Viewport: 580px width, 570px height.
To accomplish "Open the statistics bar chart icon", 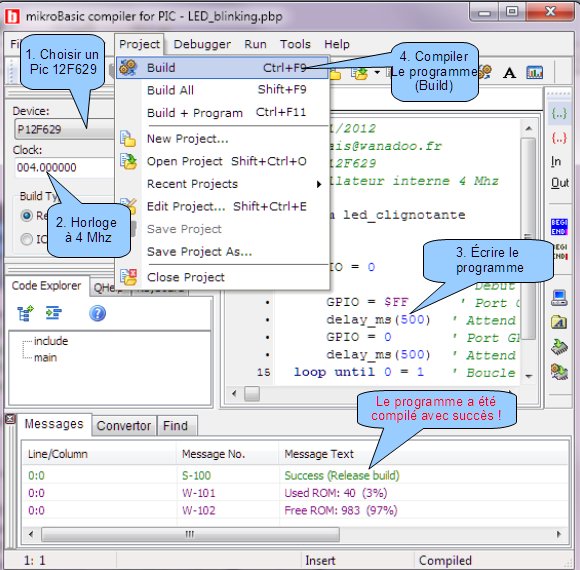I will pos(535,72).
